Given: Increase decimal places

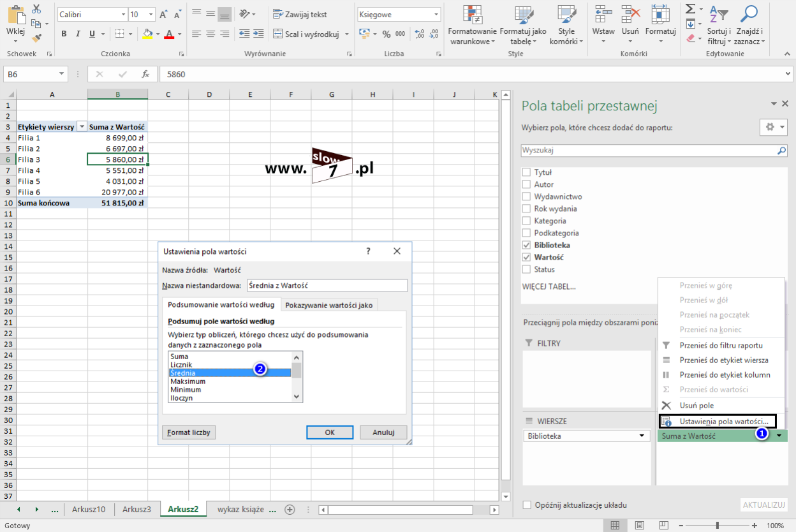Looking at the screenshot, I should tap(418, 34).
